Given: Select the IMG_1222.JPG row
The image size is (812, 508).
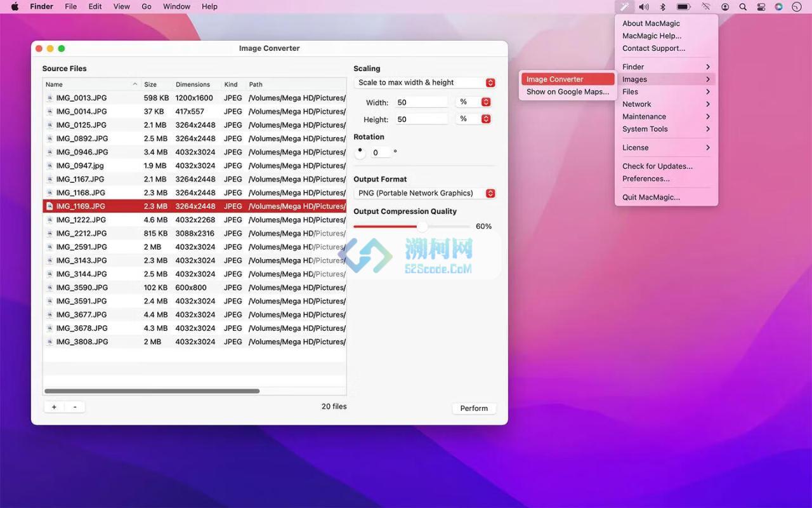Looking at the screenshot, I should click(x=195, y=220).
